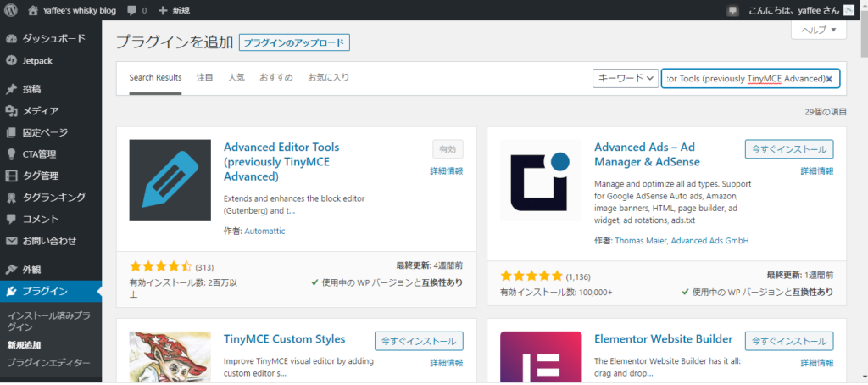Open the キーワード search type dropdown

coord(625,78)
